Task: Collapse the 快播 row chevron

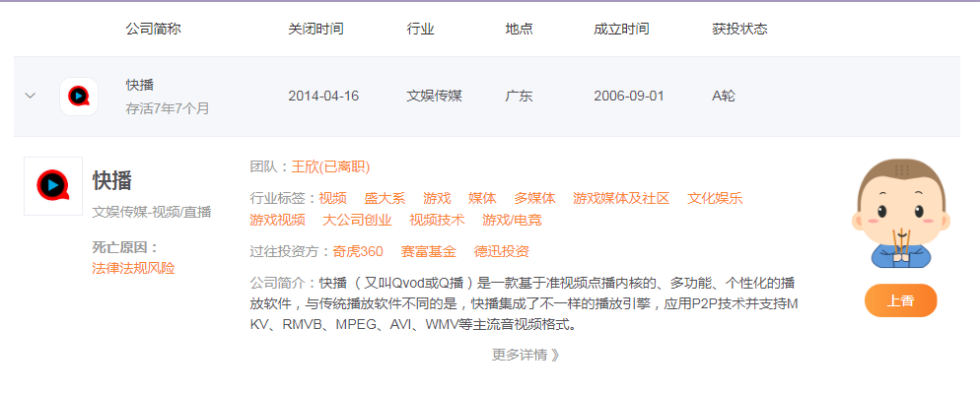Action: tap(30, 96)
